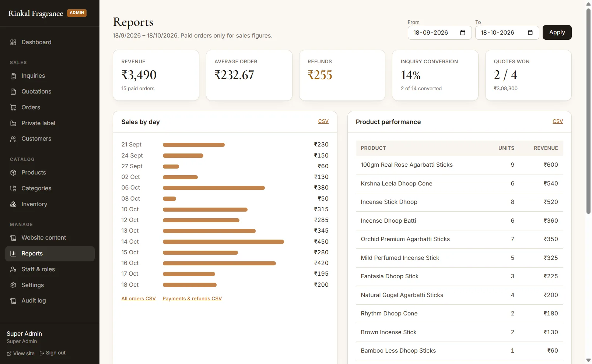
Task: Click the 14 Oct sales bar
Action: (223, 242)
